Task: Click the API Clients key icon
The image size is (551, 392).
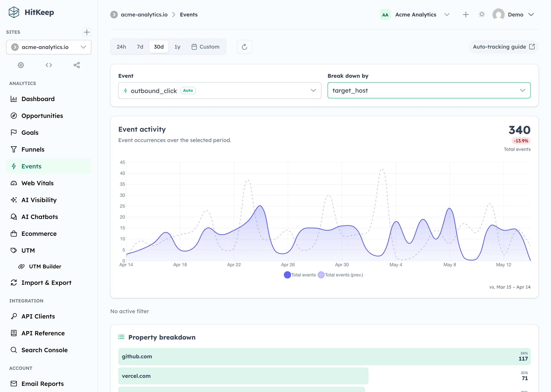Action: click(14, 316)
